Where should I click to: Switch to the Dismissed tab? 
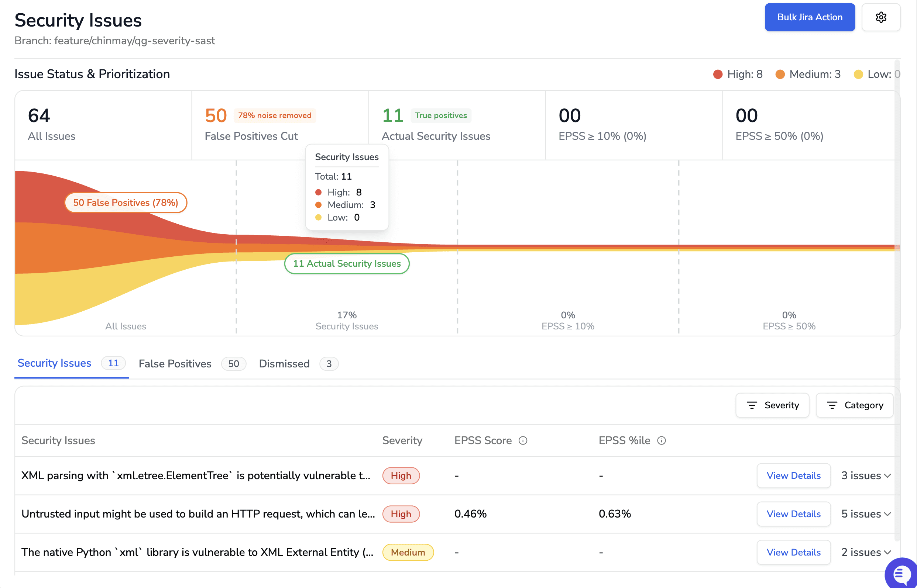point(284,363)
